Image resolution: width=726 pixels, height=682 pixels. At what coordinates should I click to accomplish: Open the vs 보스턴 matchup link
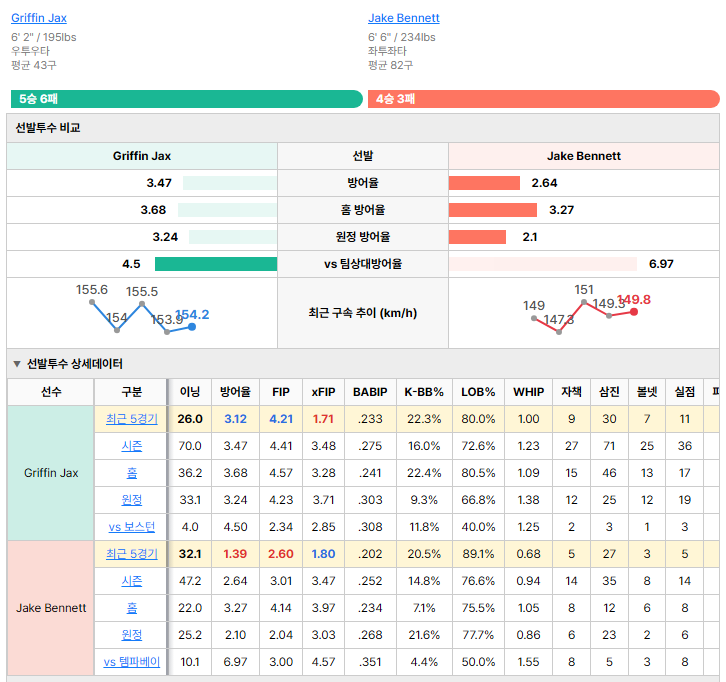point(131,527)
